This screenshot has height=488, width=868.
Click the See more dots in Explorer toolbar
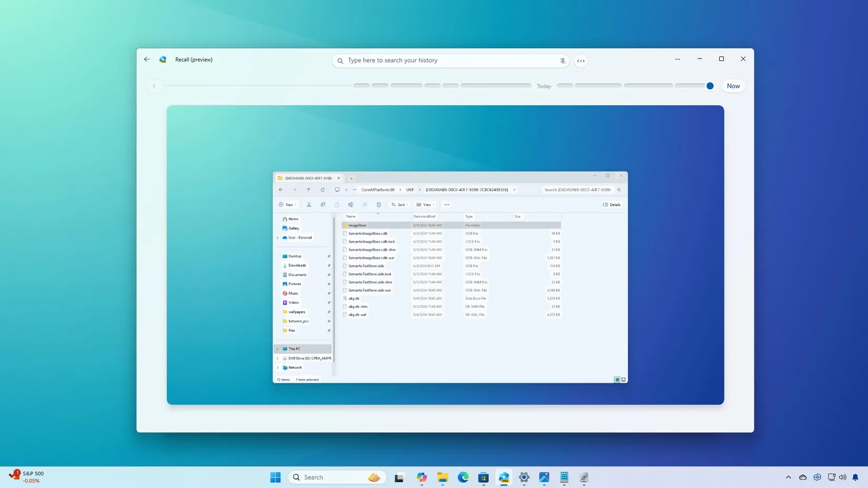tap(447, 205)
